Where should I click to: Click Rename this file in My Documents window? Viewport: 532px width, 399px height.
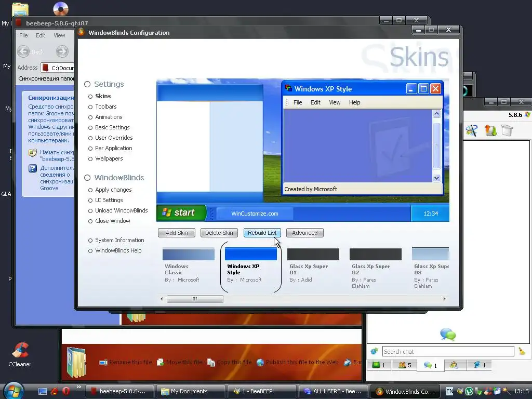pyautogui.click(x=126, y=362)
